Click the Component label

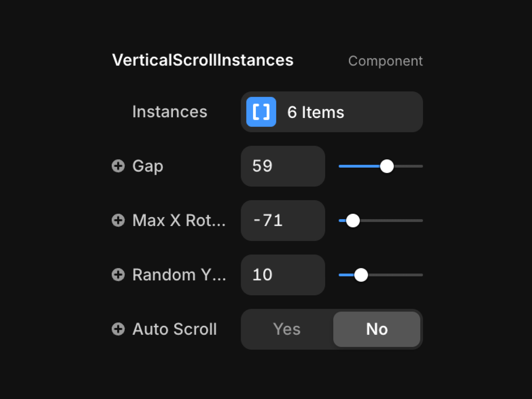point(385,61)
